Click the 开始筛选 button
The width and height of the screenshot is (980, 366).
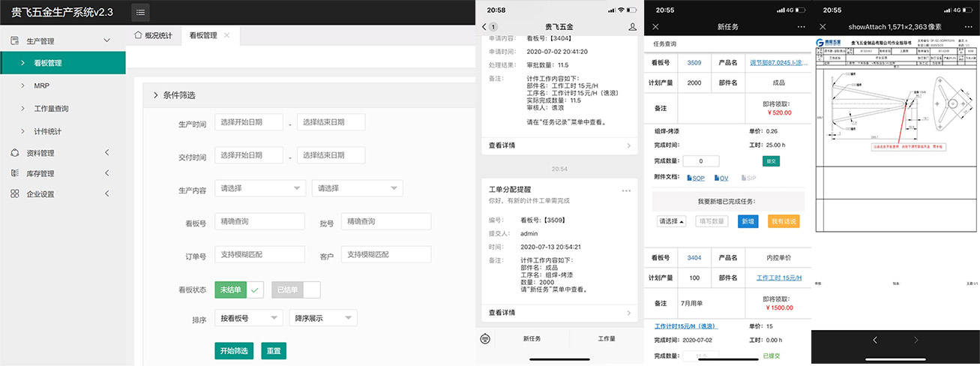[234, 351]
